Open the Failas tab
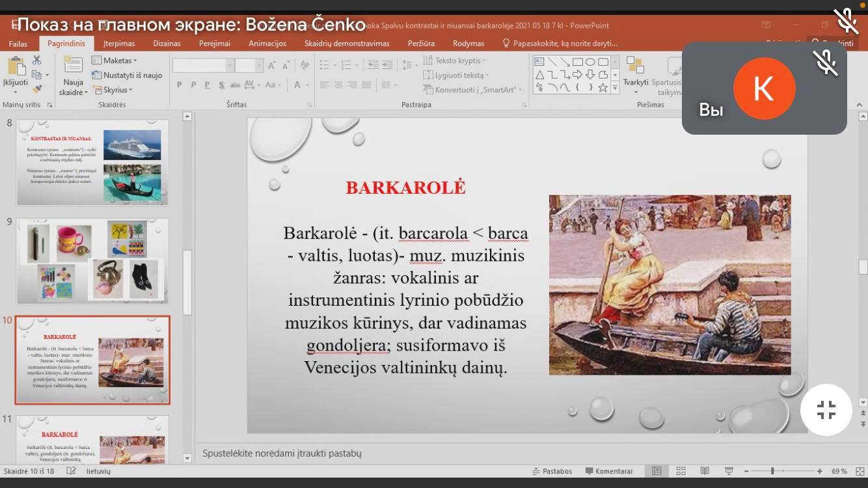The width and height of the screenshot is (868, 488). tap(19, 44)
